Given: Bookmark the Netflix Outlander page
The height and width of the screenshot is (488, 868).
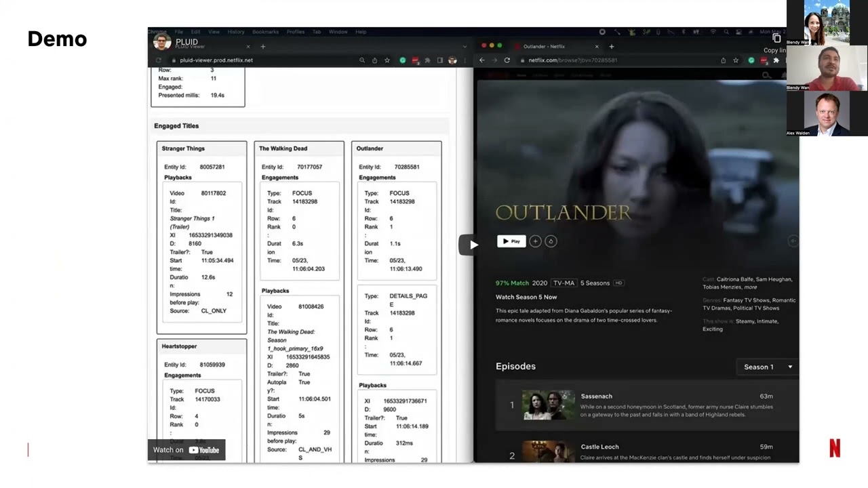Looking at the screenshot, I should point(736,60).
